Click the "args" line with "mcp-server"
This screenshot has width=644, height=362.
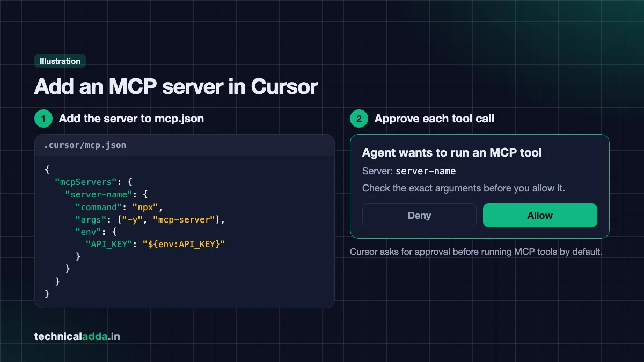pos(150,219)
